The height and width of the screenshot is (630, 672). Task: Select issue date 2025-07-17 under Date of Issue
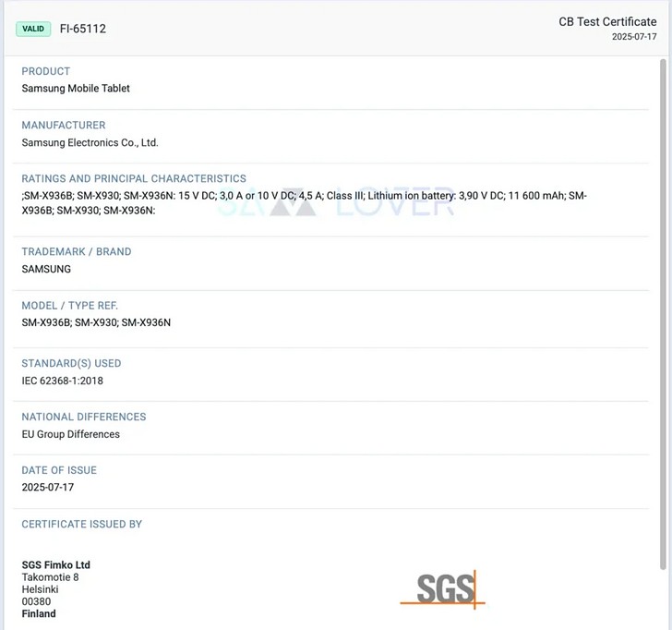(48, 487)
